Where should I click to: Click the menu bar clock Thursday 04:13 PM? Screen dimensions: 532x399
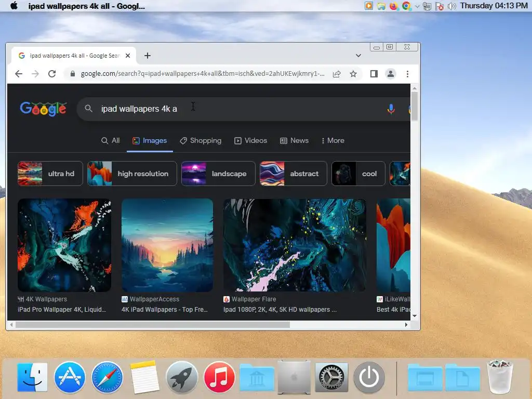[494, 6]
